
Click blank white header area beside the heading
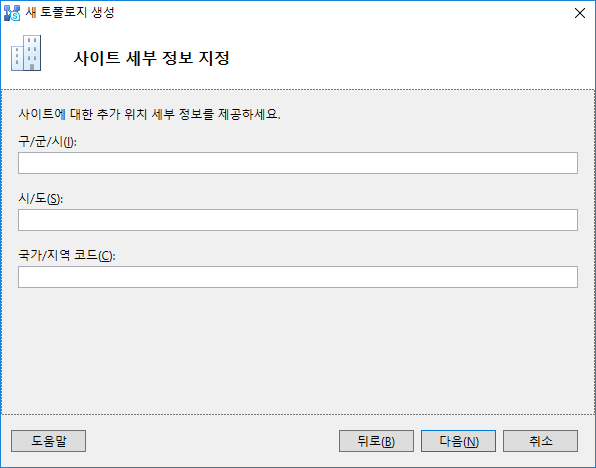point(411,58)
